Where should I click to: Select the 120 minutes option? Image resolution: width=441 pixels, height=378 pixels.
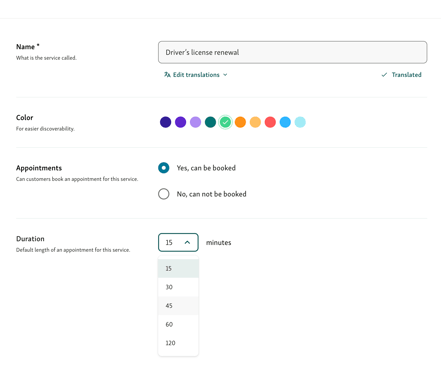178,343
